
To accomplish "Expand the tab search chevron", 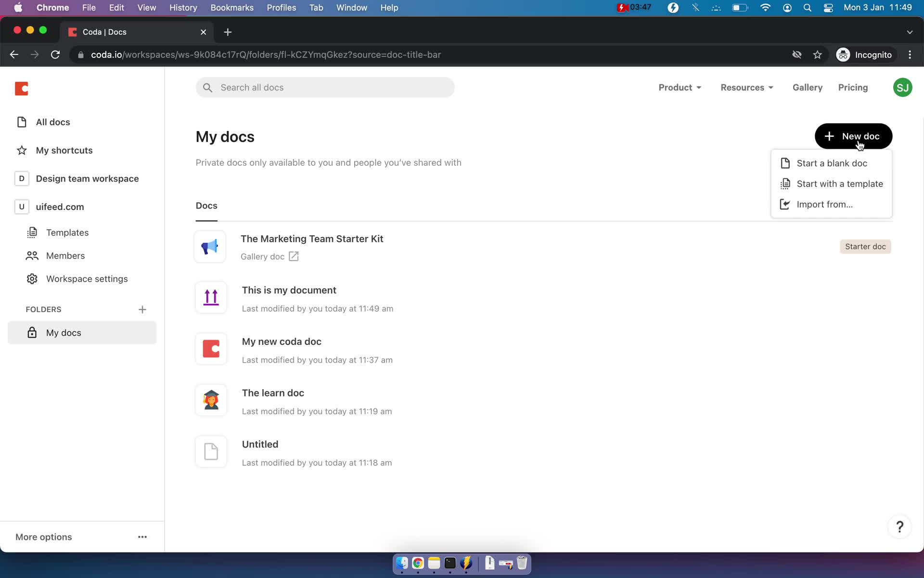I will coord(910,32).
